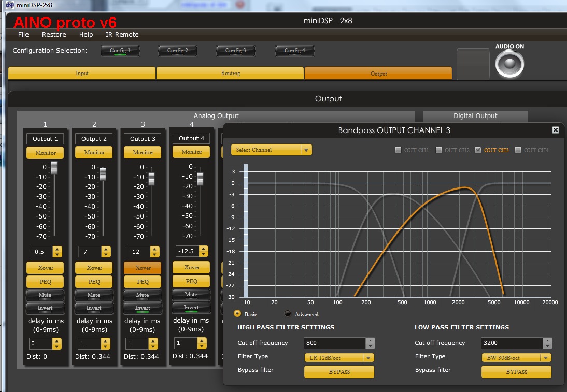The height and width of the screenshot is (392, 567).
Task: Switch to the Input tab
Action: coord(82,73)
